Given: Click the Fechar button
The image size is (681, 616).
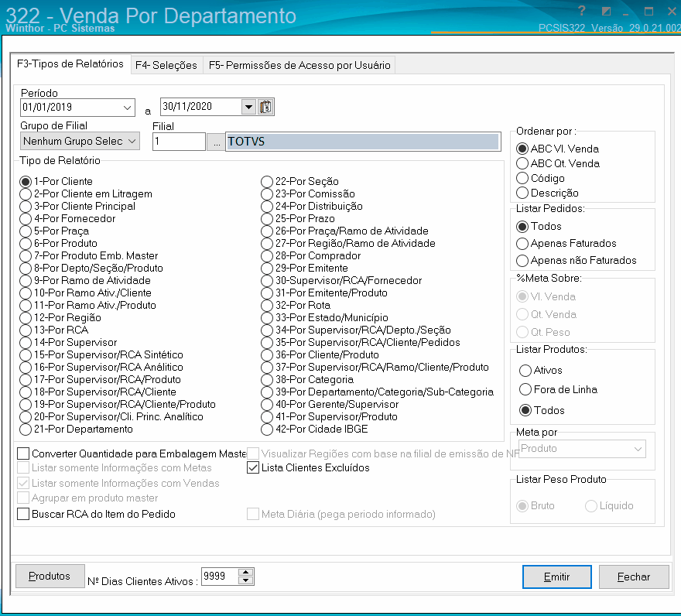Looking at the screenshot, I should tap(634, 577).
